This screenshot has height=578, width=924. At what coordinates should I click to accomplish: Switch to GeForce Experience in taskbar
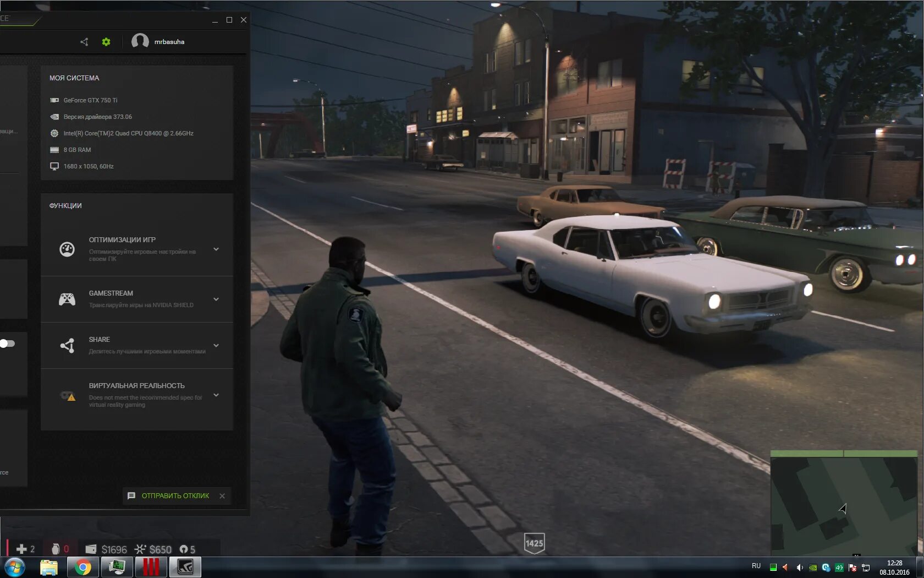[x=185, y=568]
